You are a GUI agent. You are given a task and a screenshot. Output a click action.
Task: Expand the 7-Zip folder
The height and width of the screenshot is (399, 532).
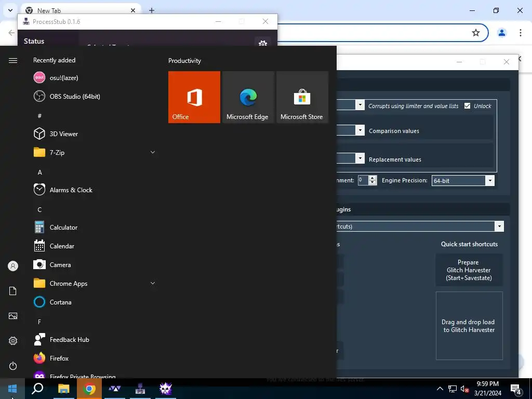[153, 152]
